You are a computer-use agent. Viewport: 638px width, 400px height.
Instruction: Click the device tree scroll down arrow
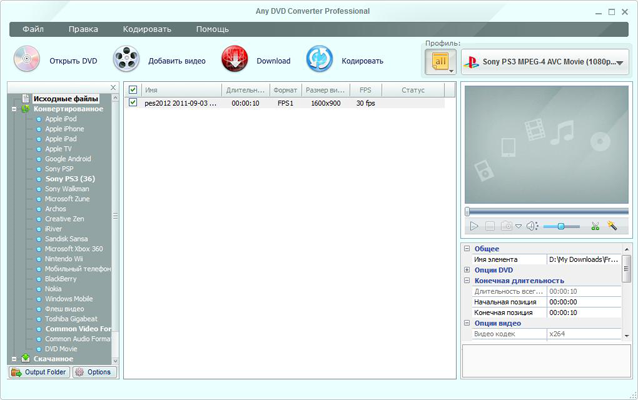pos(115,361)
